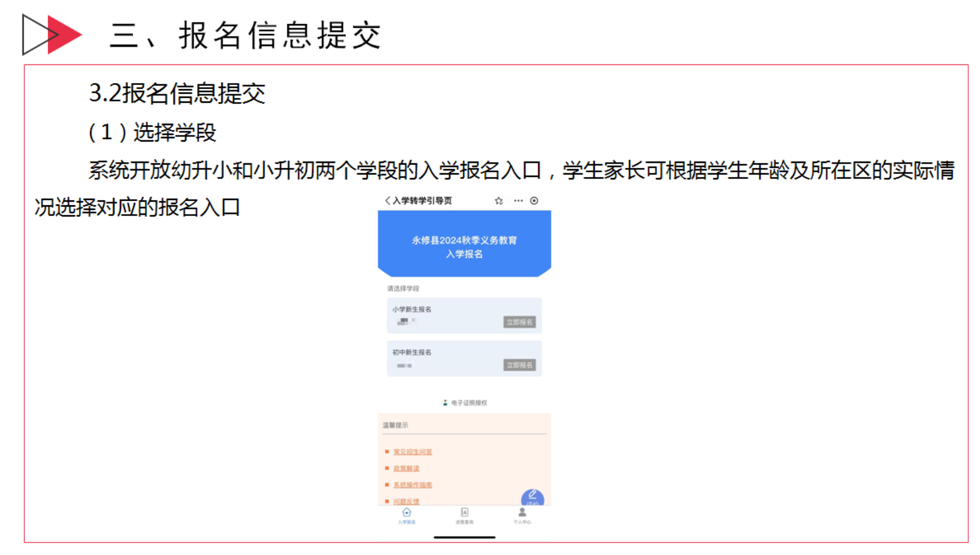Open the 常见招生问答 link

tap(413, 452)
